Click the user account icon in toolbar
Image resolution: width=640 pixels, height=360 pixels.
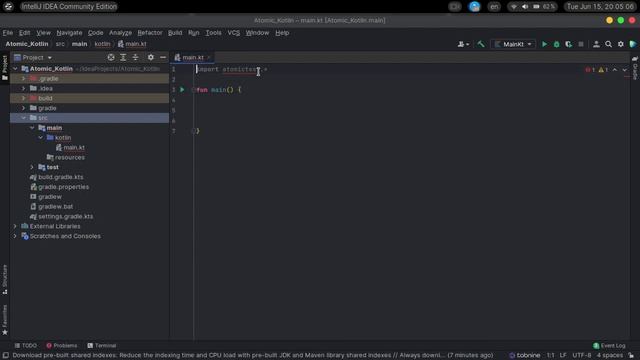(x=596, y=44)
